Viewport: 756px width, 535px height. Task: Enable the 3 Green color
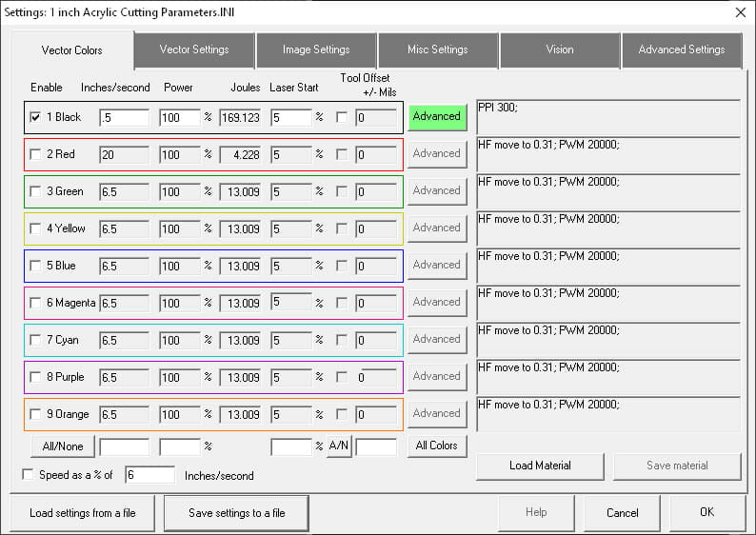[35, 191]
